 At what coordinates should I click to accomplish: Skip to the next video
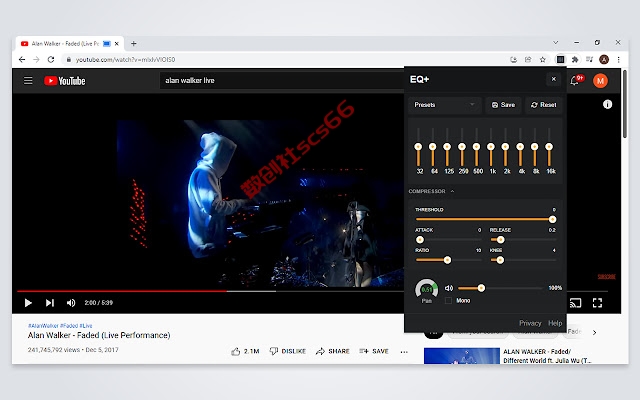49,303
